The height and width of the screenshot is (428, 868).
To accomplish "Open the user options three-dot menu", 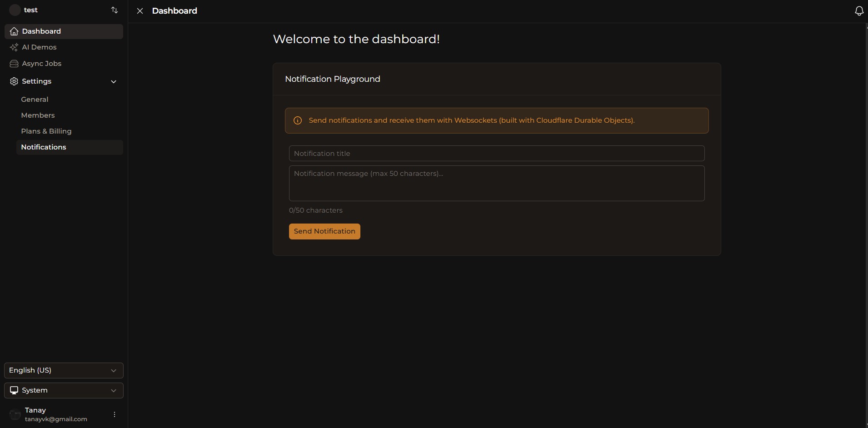I will tap(115, 414).
